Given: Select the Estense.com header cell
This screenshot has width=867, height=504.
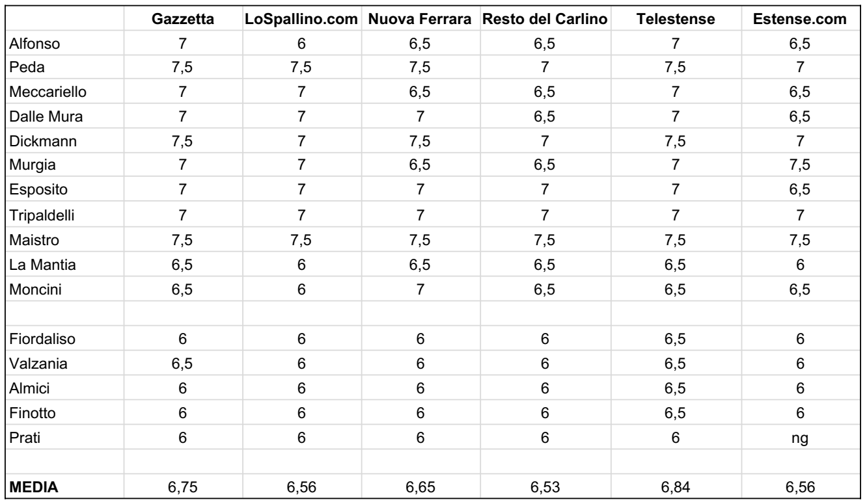Looking at the screenshot, I should pyautogui.click(x=802, y=20).
